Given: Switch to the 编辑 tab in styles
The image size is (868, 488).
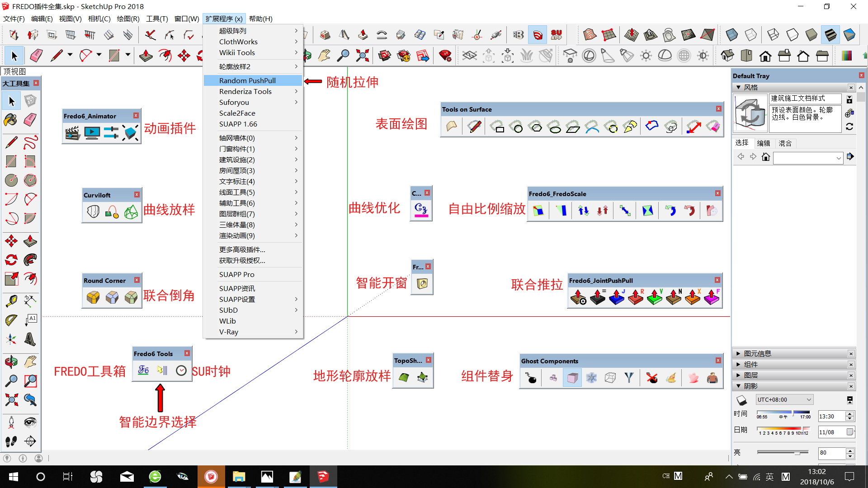Looking at the screenshot, I should (x=764, y=143).
